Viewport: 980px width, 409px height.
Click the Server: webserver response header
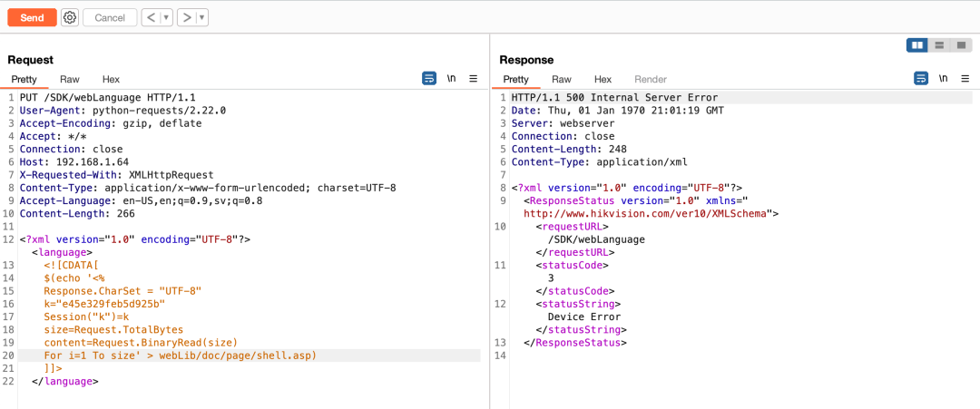563,123
